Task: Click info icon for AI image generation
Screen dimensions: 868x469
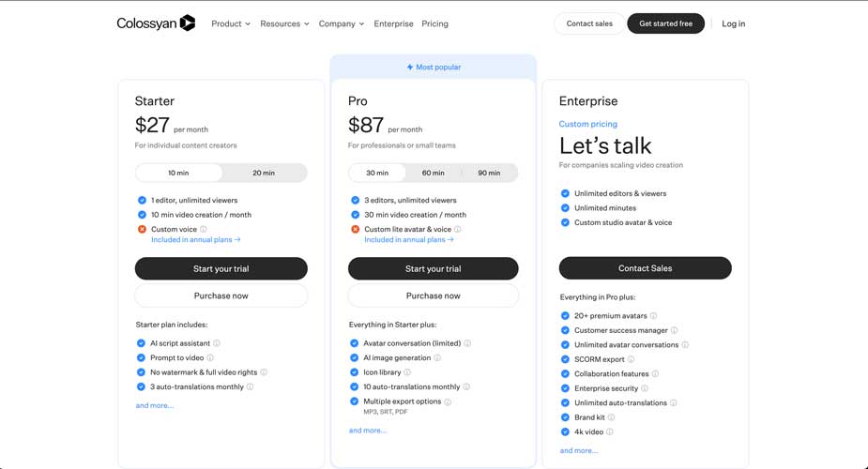Action: 436,357
